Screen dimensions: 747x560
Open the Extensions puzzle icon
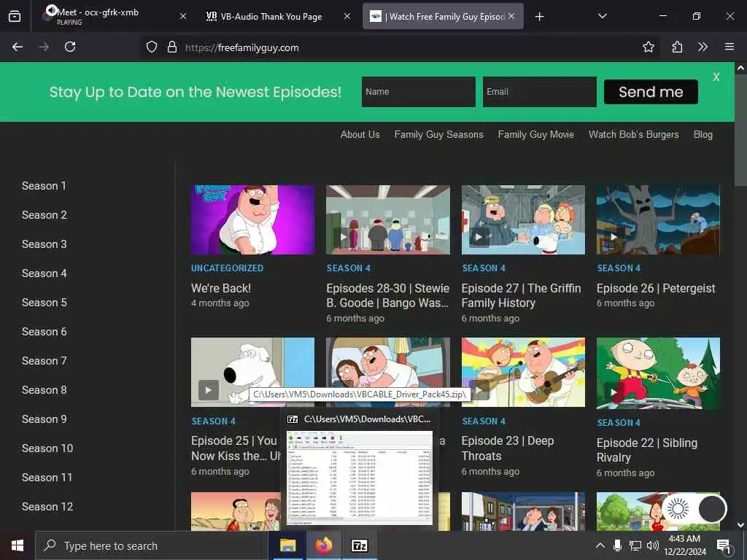pyautogui.click(x=677, y=47)
